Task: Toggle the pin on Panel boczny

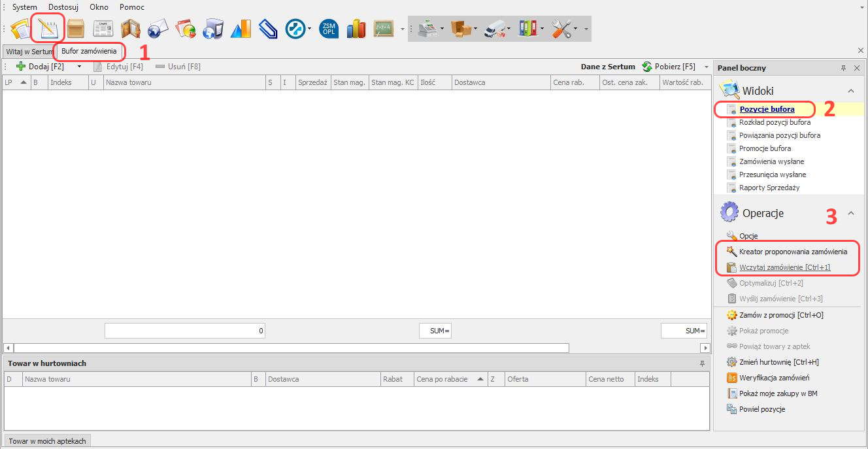Action: pyautogui.click(x=843, y=68)
